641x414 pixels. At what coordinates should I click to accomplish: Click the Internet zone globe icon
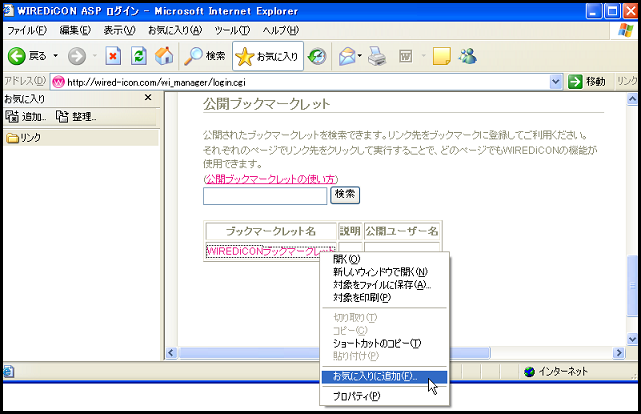pyautogui.click(x=529, y=371)
